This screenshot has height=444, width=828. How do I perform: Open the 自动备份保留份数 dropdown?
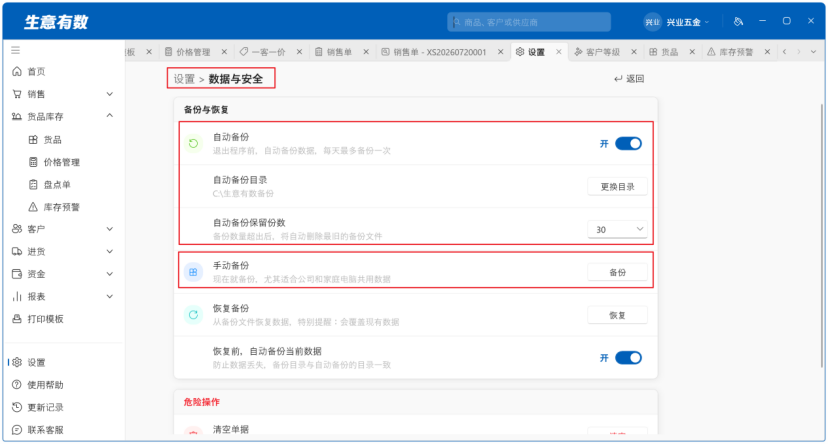(617, 230)
